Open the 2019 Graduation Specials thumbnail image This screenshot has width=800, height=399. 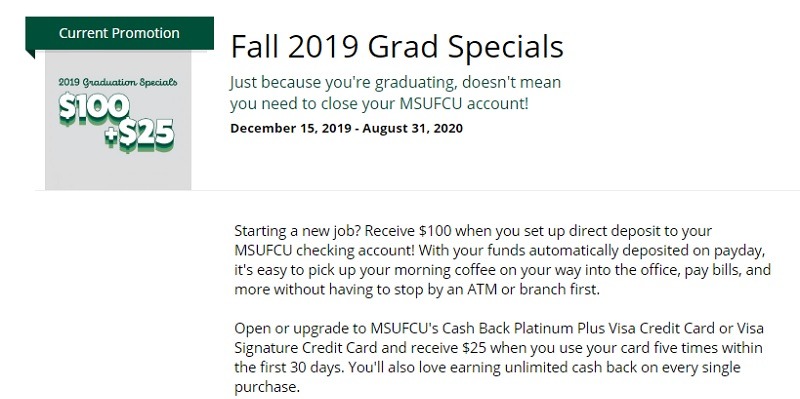click(118, 120)
